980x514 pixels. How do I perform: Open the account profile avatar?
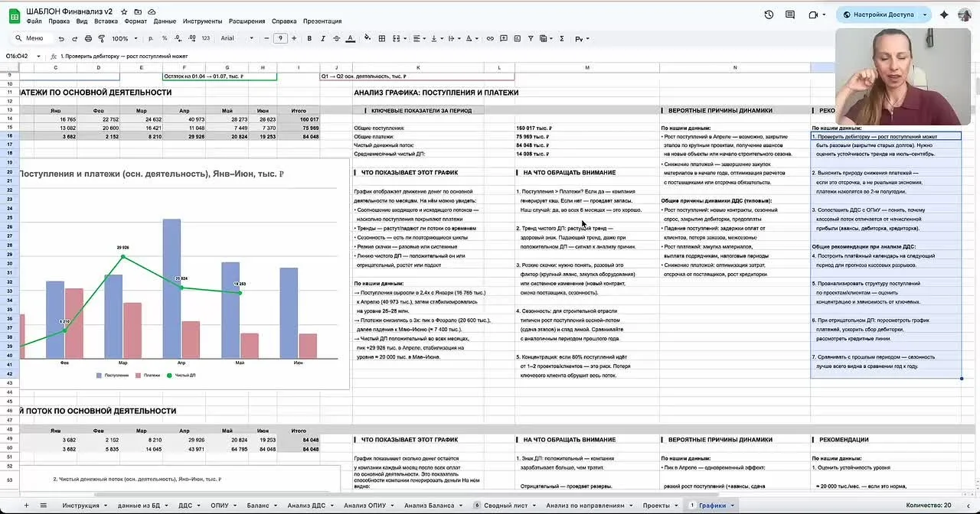coord(965,15)
